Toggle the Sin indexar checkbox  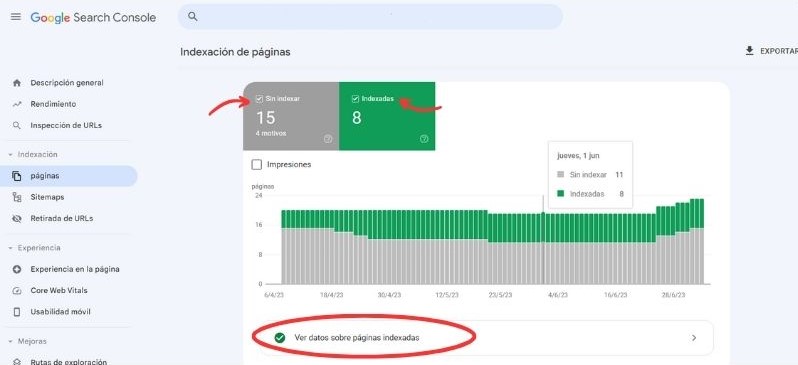260,99
